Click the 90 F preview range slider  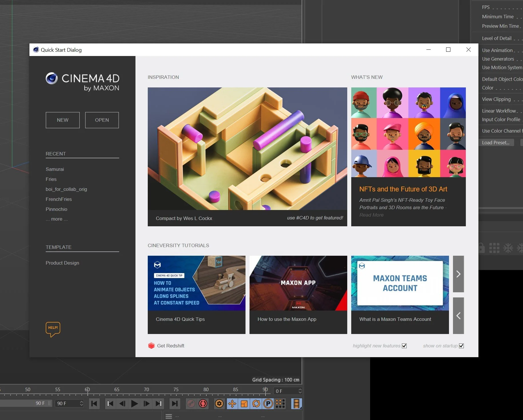[x=26, y=403]
